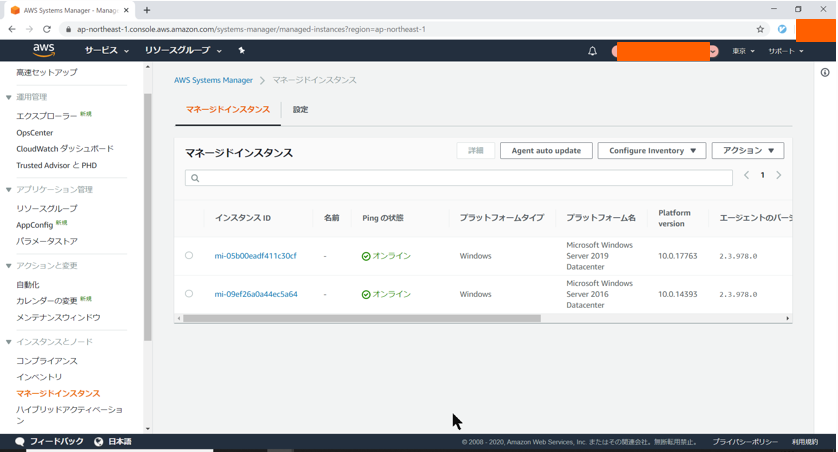Screen dimensions: 838x452
Task: Click the browser address bar URL
Action: (251, 29)
